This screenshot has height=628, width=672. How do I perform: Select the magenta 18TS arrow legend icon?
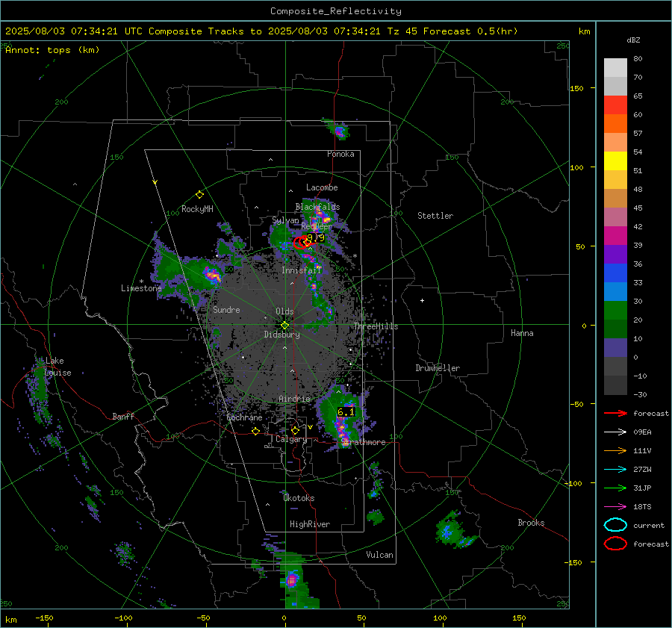[615, 507]
